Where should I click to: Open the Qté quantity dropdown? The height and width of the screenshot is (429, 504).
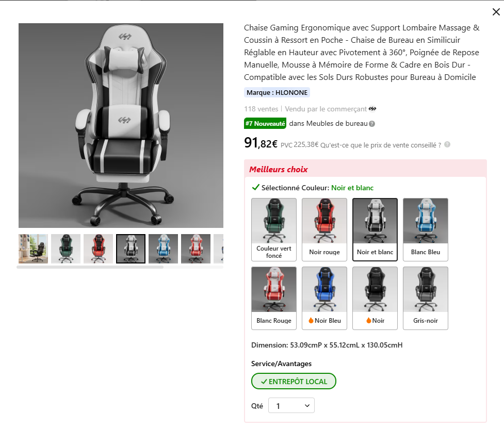291,406
